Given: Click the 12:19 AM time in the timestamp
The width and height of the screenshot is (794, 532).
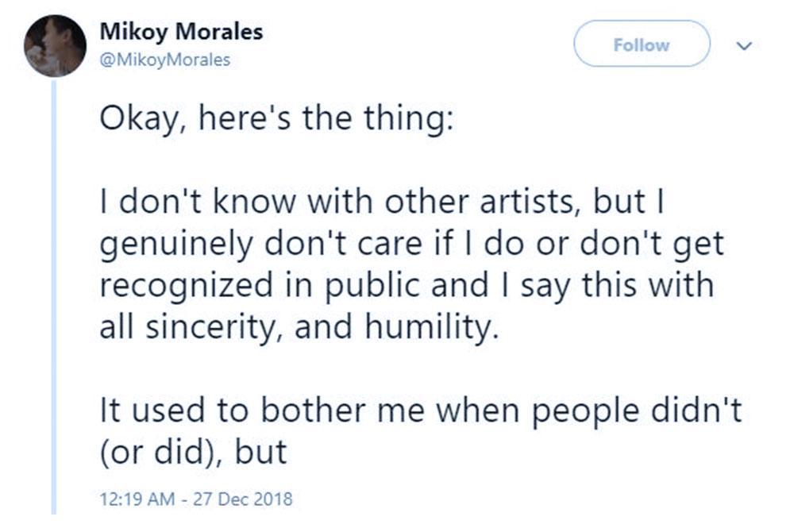Looking at the screenshot, I should coord(137,499).
